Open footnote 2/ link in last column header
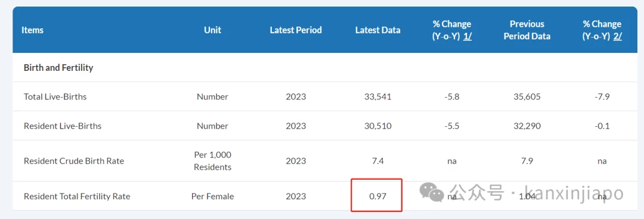This screenshot has width=644, height=219. click(x=617, y=36)
